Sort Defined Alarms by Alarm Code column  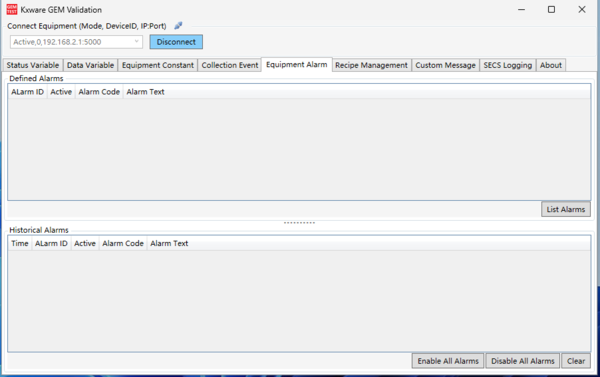pos(99,92)
